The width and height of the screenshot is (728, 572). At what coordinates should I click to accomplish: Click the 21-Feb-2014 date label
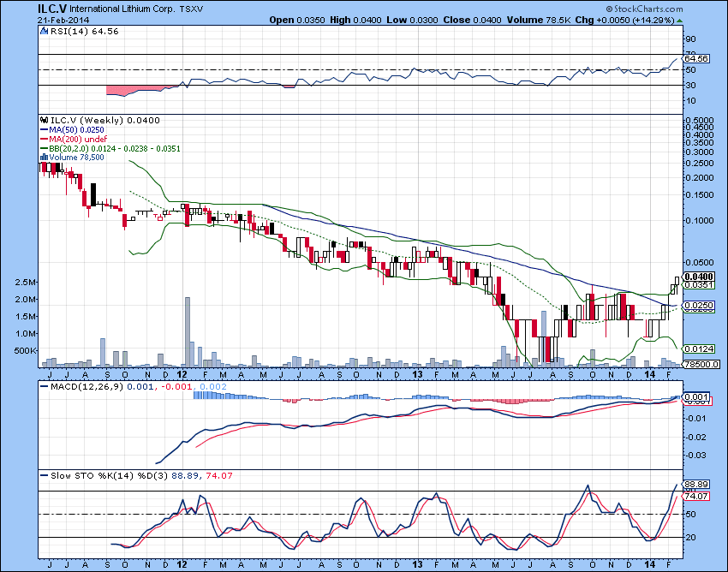point(63,21)
